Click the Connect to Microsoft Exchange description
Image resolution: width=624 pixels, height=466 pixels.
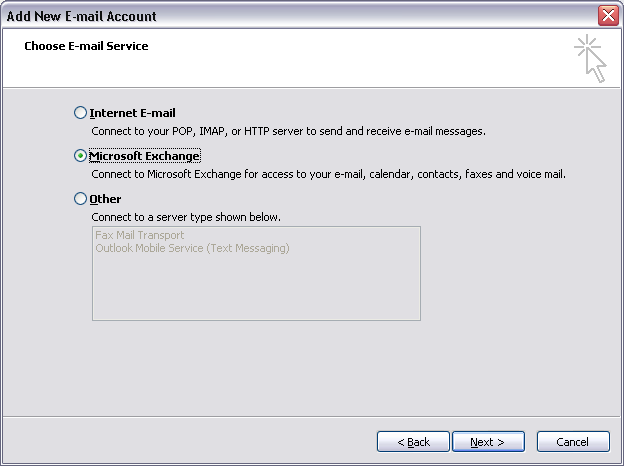328,174
